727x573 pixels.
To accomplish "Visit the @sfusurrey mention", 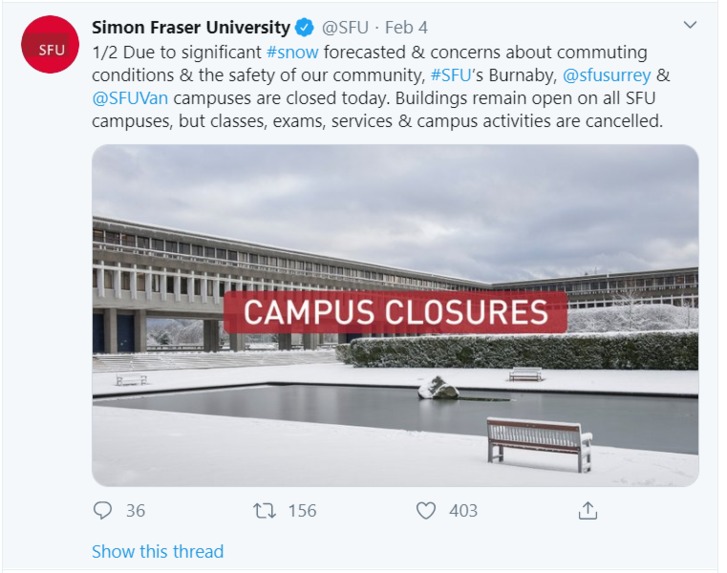I will 606,75.
